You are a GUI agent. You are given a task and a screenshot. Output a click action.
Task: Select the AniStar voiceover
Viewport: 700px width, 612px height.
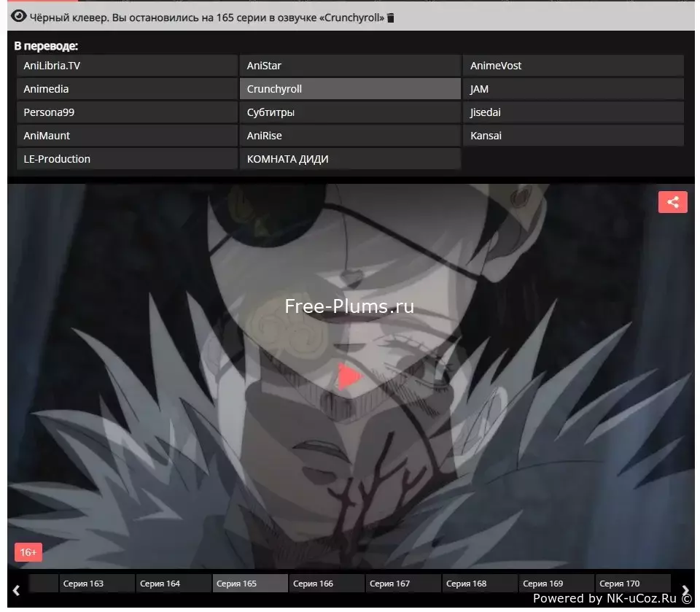point(350,66)
